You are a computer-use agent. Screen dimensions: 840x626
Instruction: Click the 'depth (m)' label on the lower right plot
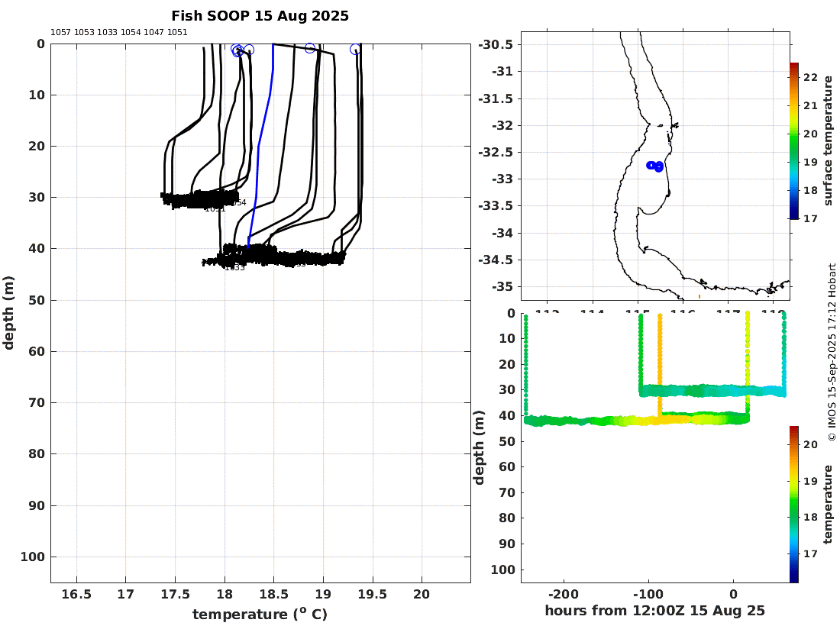479,447
